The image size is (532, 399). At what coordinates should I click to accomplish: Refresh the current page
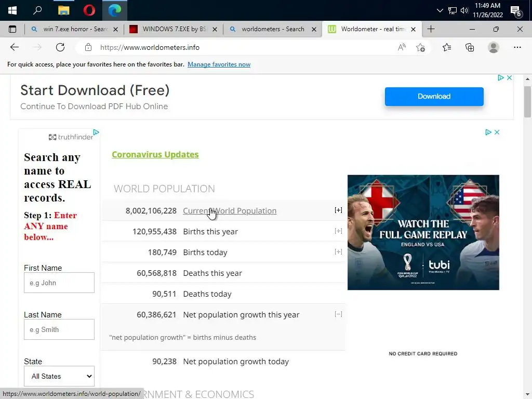60,47
